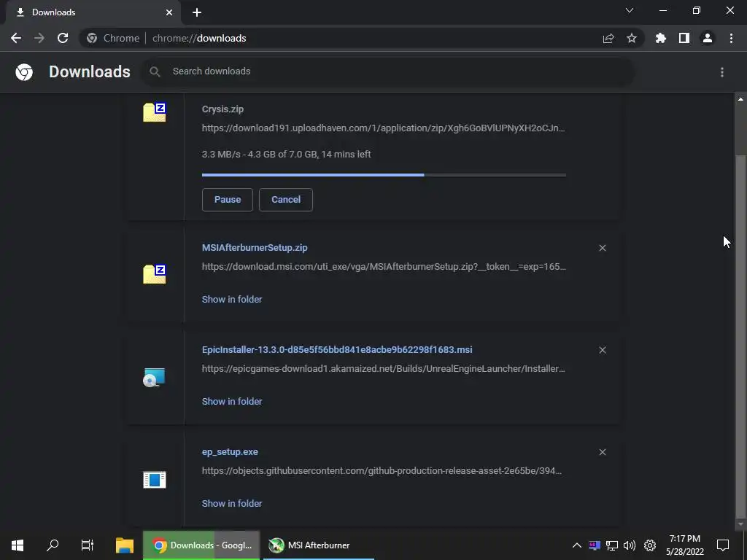Click the Chrome Downloads taskbar button
Image resolution: width=747 pixels, height=560 pixels.
201,545
